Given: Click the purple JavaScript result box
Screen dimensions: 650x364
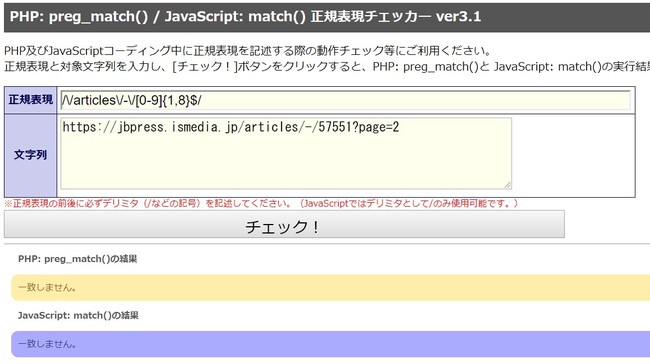Looking at the screenshot, I should [330, 344].
